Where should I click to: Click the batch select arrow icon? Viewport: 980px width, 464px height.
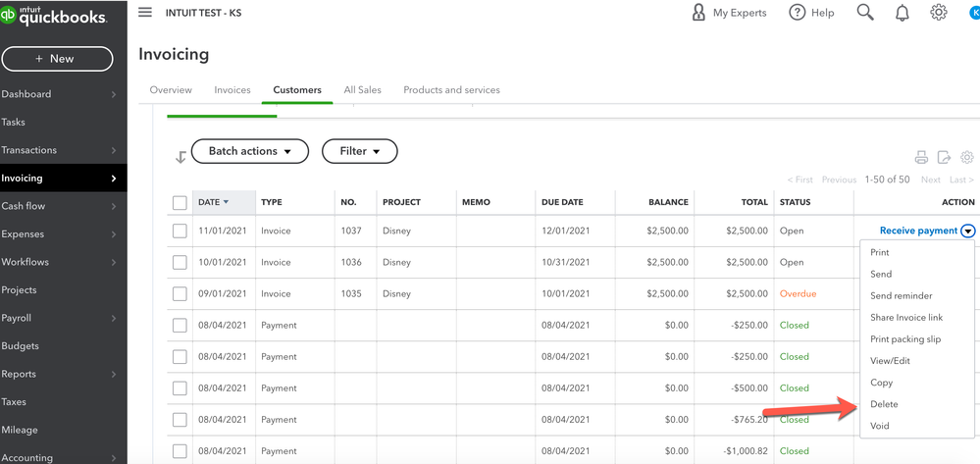tap(181, 157)
